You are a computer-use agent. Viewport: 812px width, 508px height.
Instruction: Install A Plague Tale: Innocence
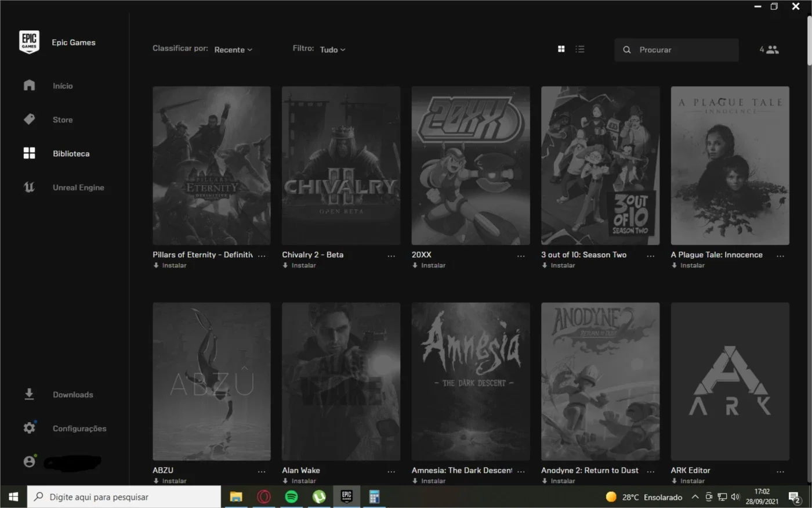(688, 265)
